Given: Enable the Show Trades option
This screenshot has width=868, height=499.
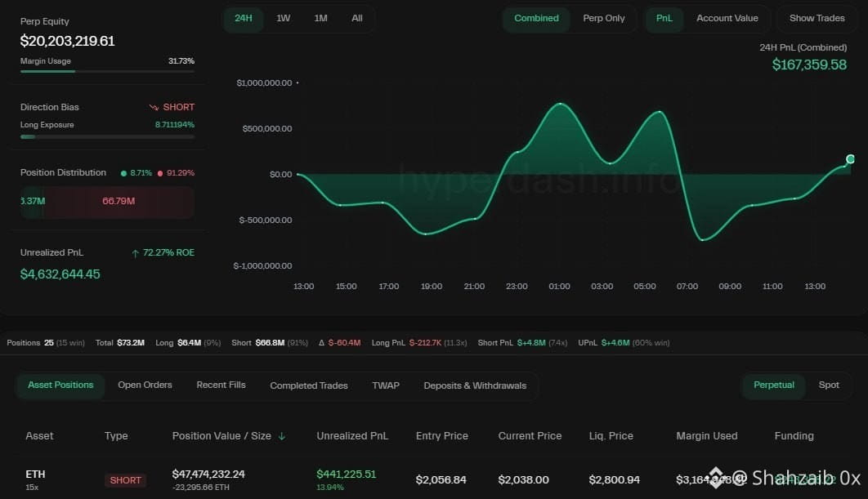Looking at the screenshot, I should (817, 18).
